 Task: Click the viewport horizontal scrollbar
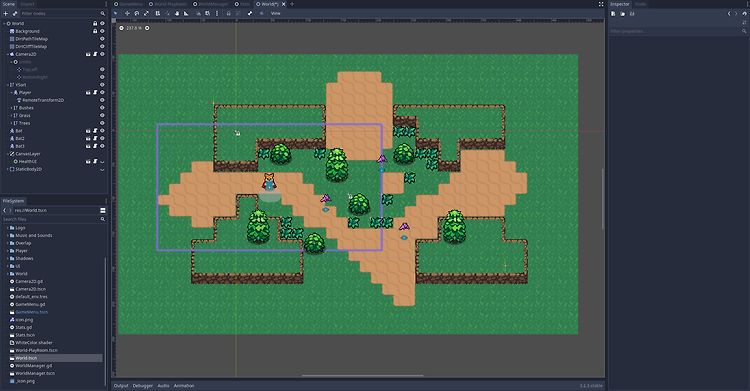tap(363, 376)
